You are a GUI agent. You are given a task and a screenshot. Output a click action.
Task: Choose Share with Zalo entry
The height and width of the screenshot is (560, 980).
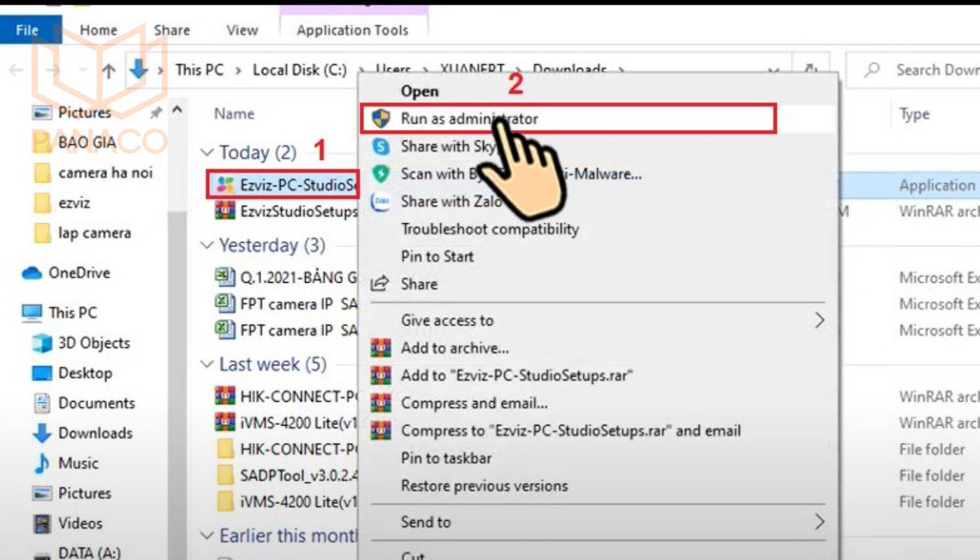click(x=452, y=201)
